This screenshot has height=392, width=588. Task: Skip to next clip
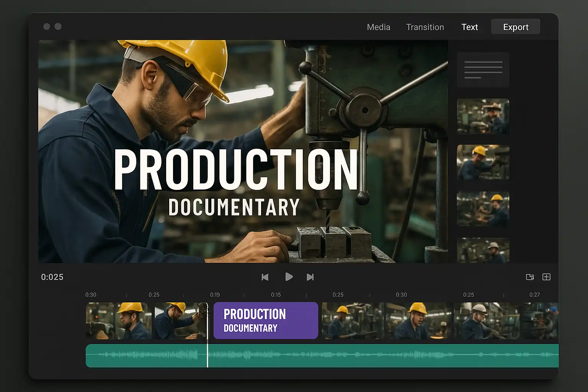point(310,277)
